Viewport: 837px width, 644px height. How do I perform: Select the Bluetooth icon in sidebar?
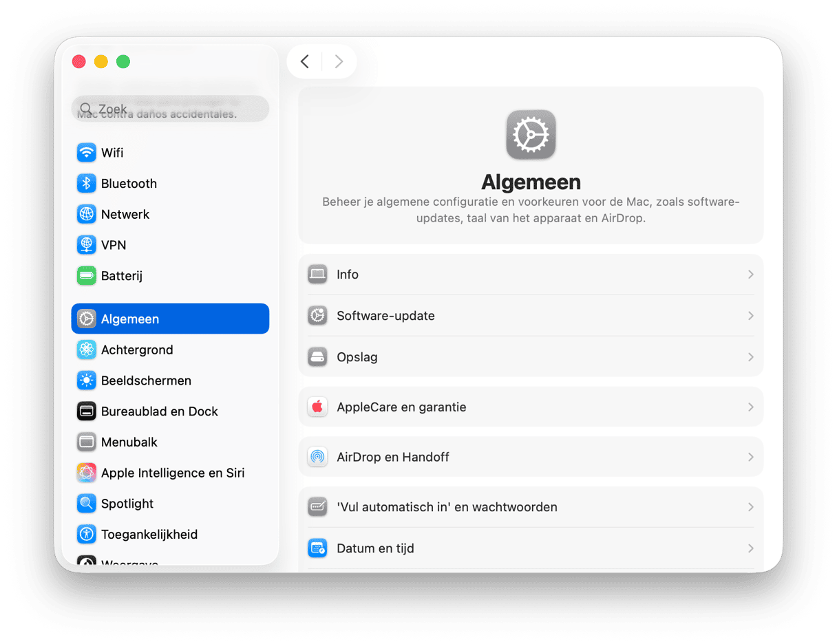(x=86, y=184)
